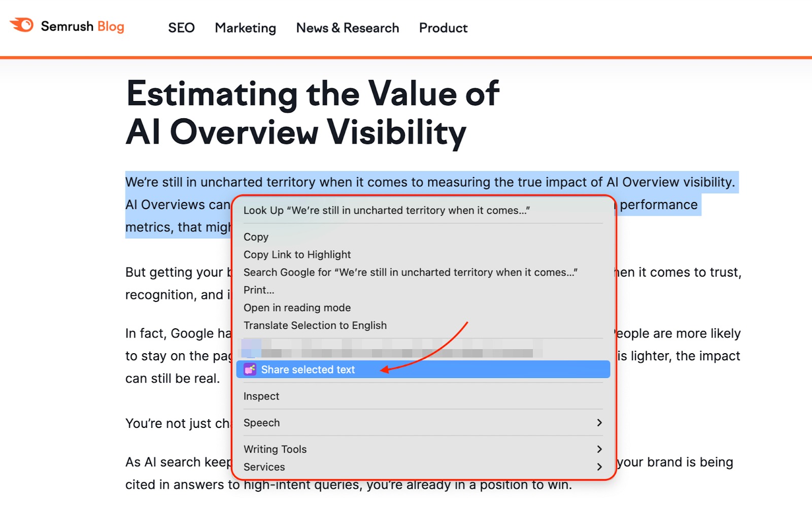Choose Print… from the context menu
The image size is (812, 510).
click(258, 290)
